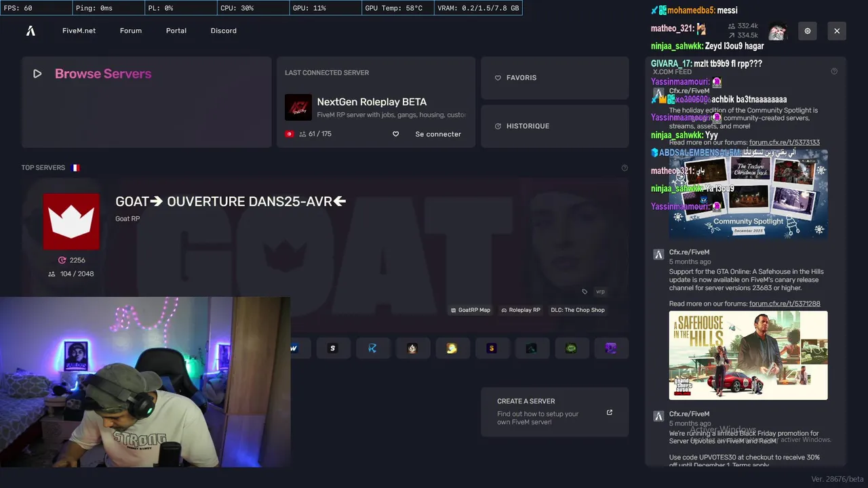Image resolution: width=868 pixels, height=488 pixels.
Task: Open the Historique list
Action: click(x=555, y=126)
